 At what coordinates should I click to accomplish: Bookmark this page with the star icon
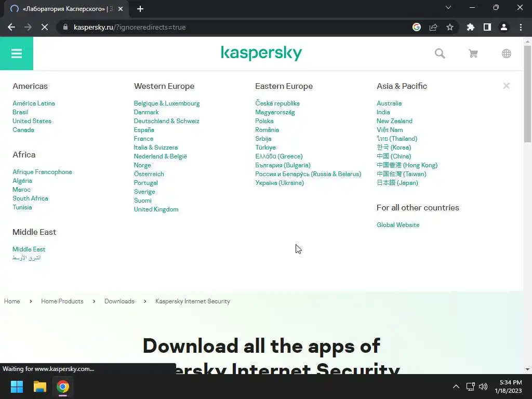(450, 27)
